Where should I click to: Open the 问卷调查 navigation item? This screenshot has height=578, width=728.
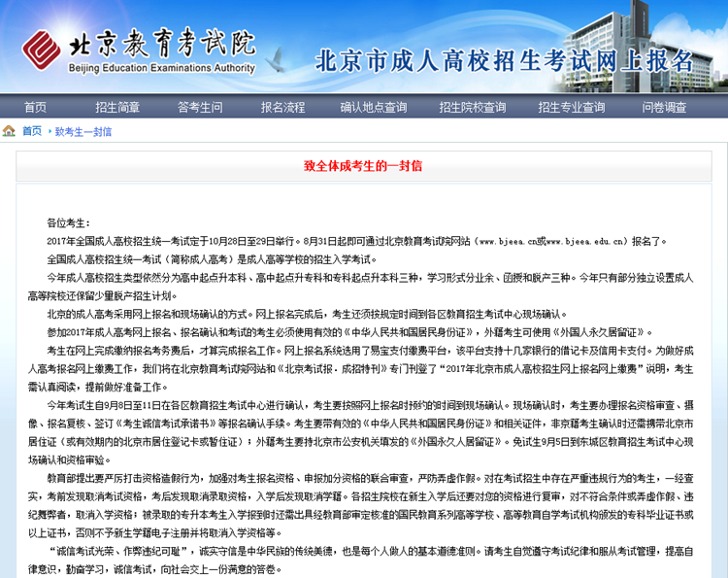[664, 107]
